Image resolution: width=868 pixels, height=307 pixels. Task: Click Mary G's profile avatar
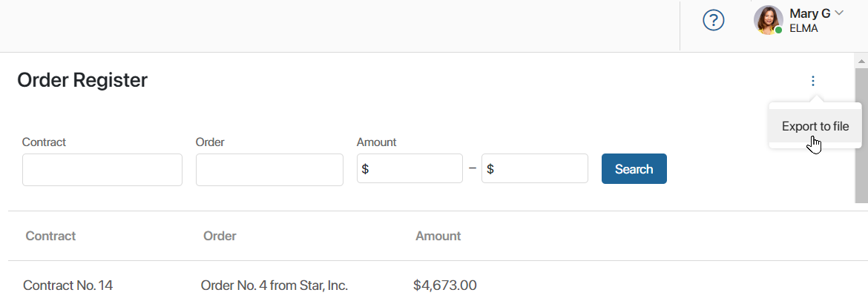pyautogui.click(x=769, y=21)
